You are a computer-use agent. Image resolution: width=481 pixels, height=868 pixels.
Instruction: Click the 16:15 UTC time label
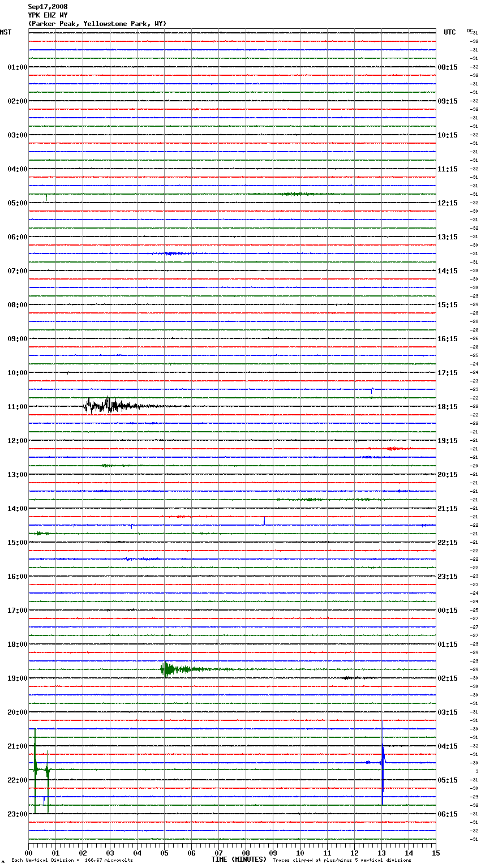[448, 339]
